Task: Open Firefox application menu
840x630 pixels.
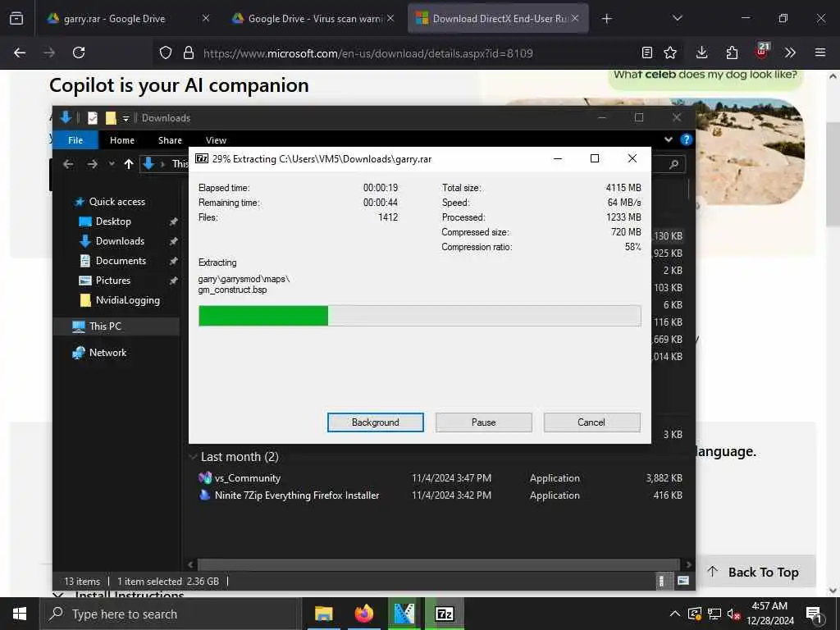Action: 819,52
